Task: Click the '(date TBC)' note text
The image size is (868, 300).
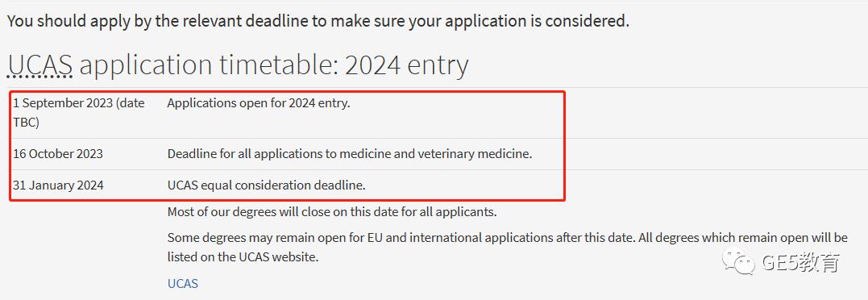Action: pos(79,113)
